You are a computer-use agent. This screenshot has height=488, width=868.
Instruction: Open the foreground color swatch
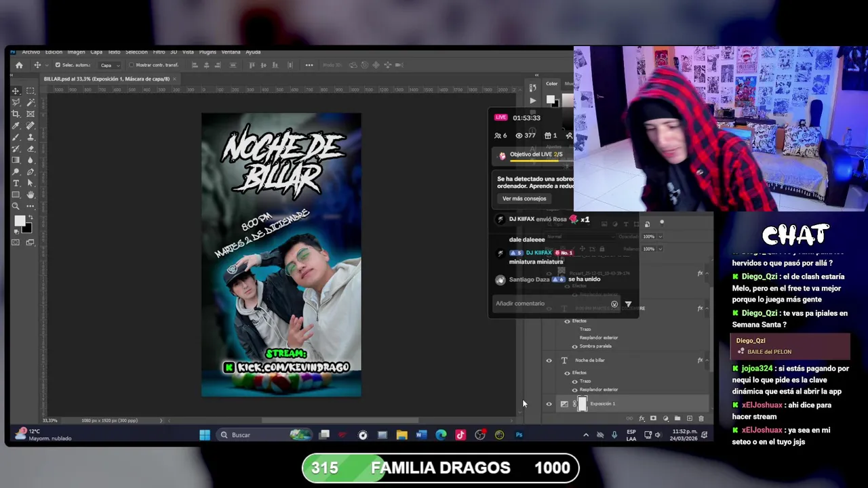[20, 221]
